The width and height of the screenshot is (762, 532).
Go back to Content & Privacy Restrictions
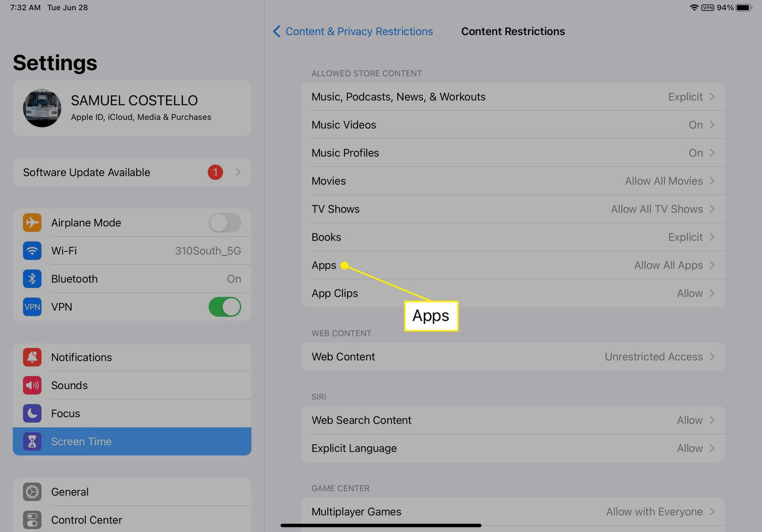(x=353, y=31)
